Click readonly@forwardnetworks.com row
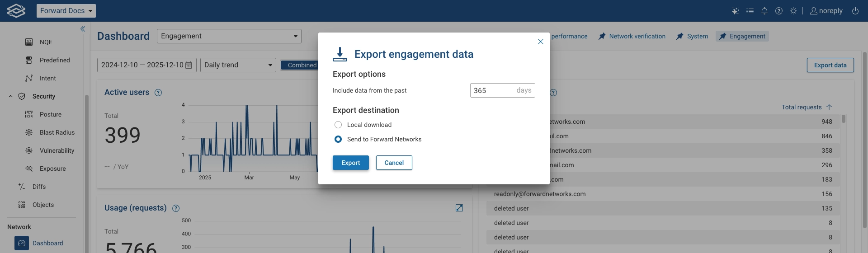 click(x=663, y=194)
